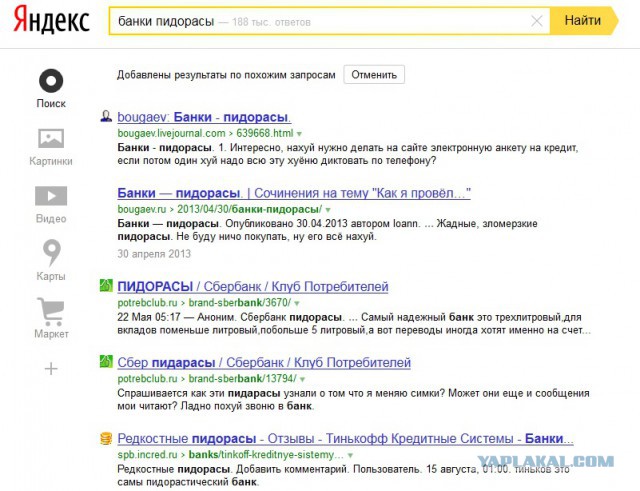Open result titled Сочинения на тему "Как я провёл..."

(x=294, y=193)
